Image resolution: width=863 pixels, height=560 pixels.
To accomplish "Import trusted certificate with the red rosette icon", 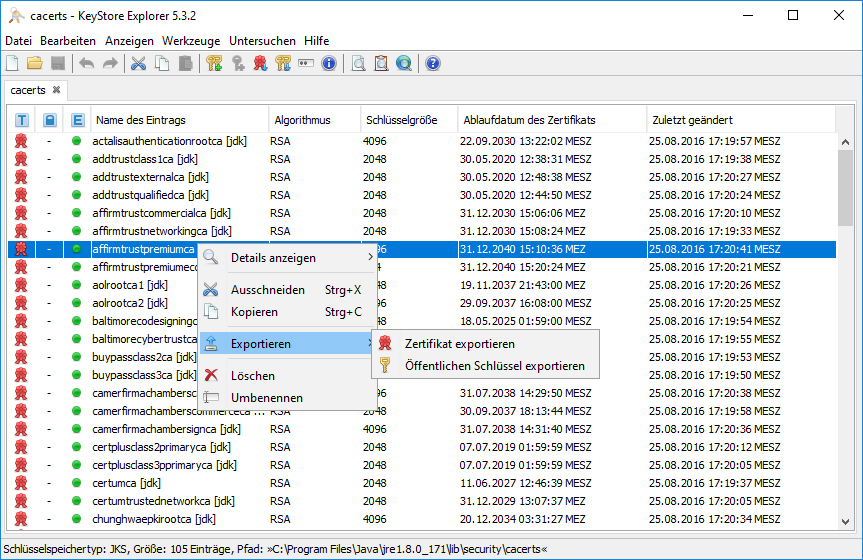I will (x=260, y=63).
